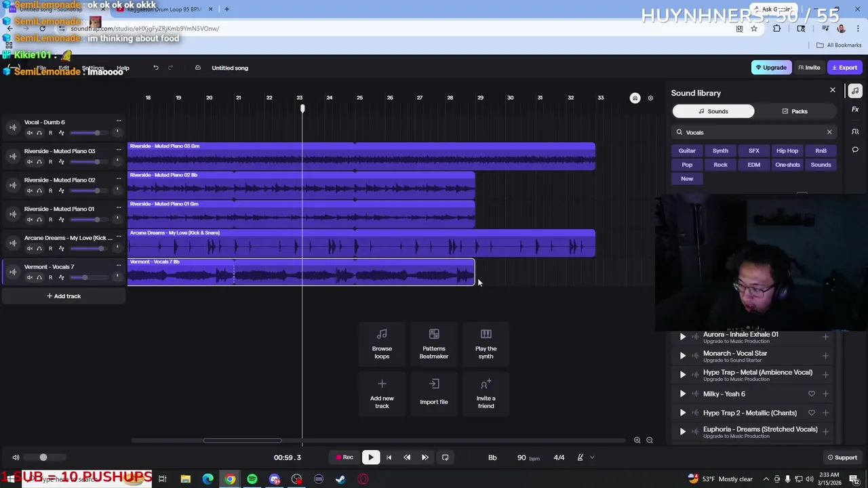
Task: Click the Vermont Vocals 7 instrument icon
Action: click(x=12, y=272)
